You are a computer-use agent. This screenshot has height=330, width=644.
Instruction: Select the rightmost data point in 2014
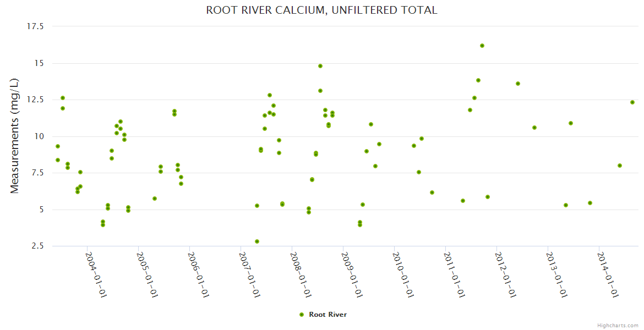tap(632, 102)
